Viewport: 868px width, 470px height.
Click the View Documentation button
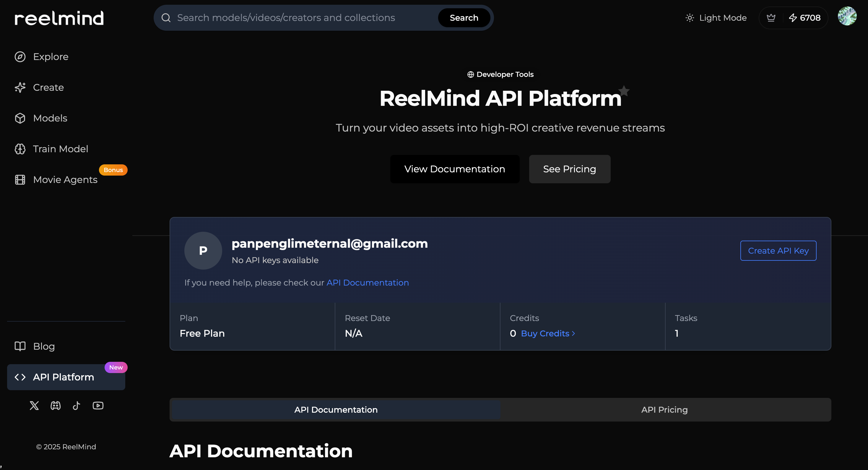click(454, 169)
